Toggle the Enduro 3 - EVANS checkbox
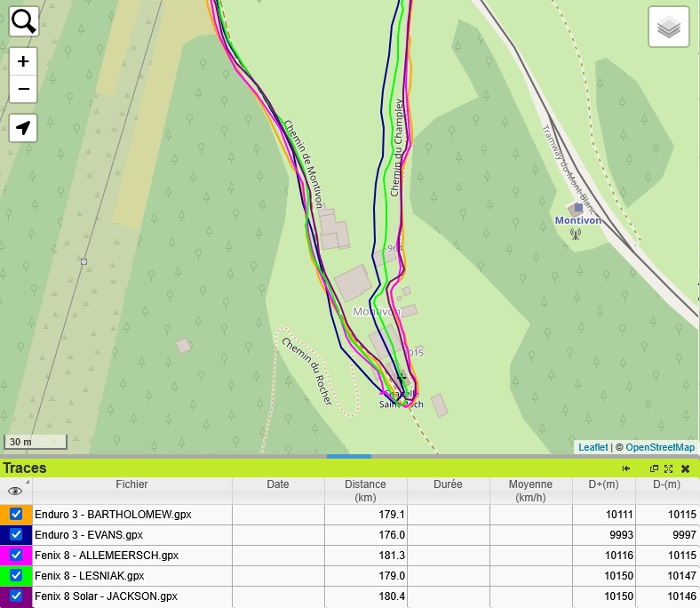700x608 pixels. 16,535
